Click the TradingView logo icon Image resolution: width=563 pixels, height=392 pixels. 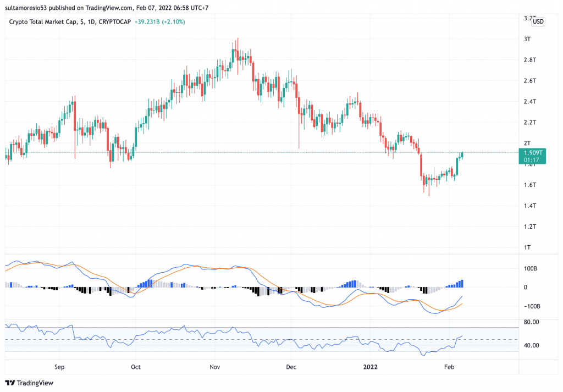(x=10, y=383)
